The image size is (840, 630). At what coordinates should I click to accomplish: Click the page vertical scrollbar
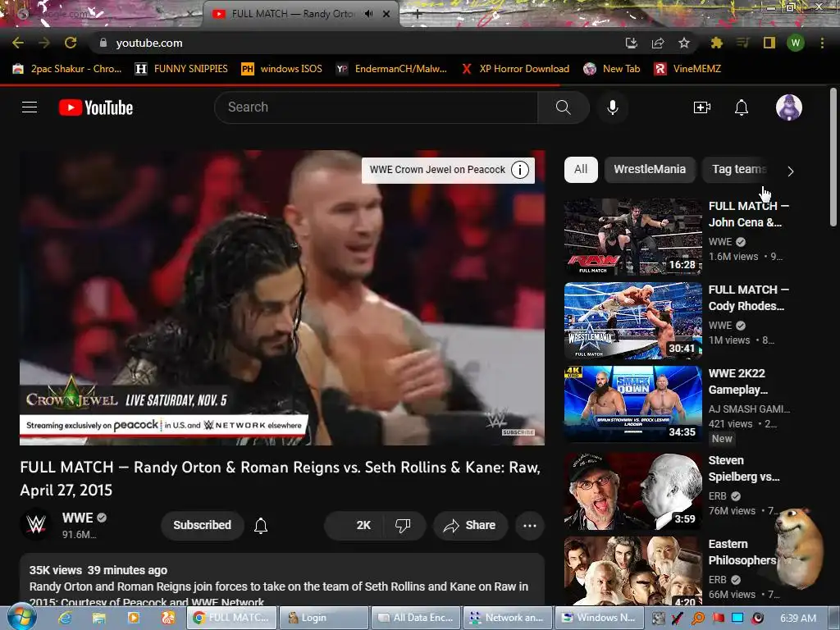click(833, 157)
